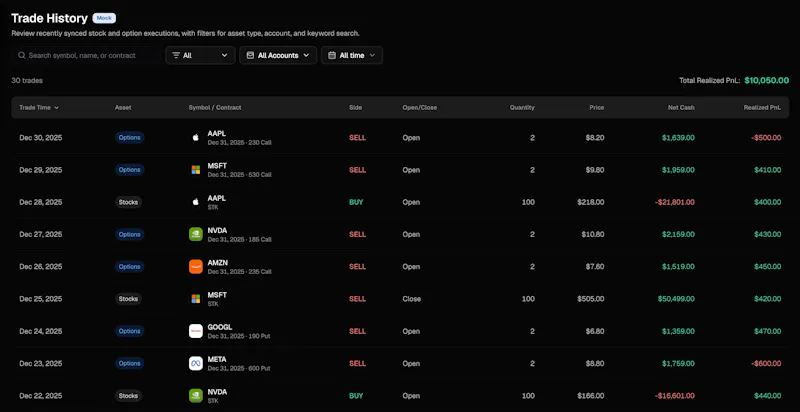
Task: Click realized PnL -$600.00
Action: [x=765, y=363]
